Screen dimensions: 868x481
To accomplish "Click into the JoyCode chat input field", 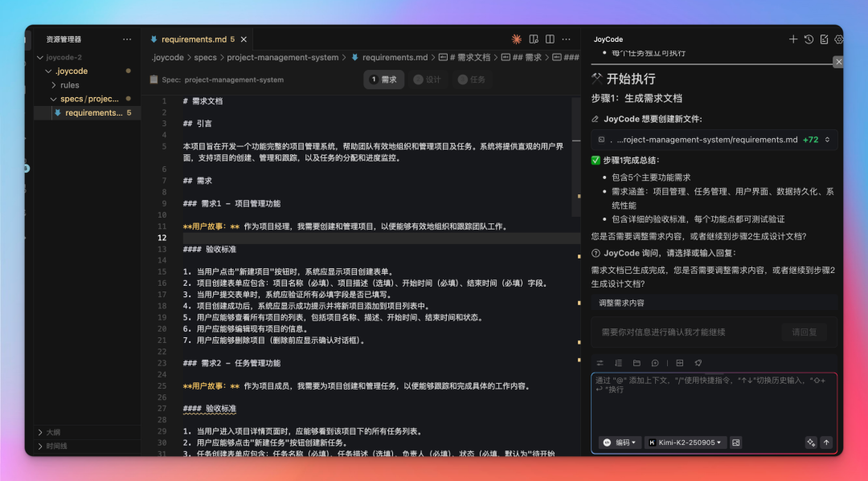I will (714, 406).
